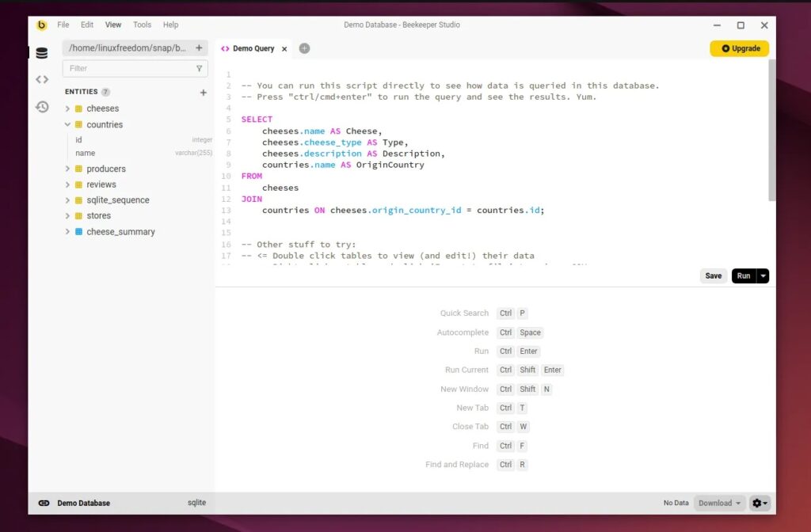This screenshot has width=811, height=532.
Task: Open a new query tab with plus
Action: pyautogui.click(x=304, y=48)
